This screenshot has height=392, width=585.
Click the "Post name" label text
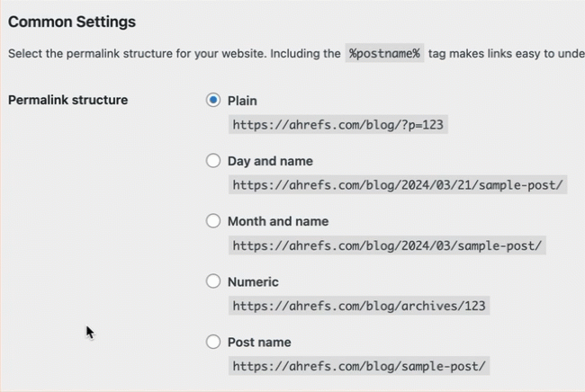click(259, 342)
